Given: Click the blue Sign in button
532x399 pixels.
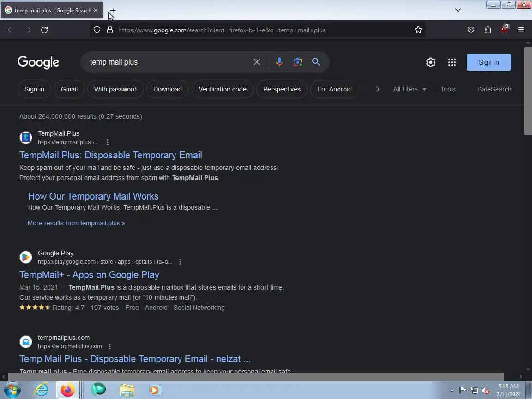Looking at the screenshot, I should click(x=489, y=62).
